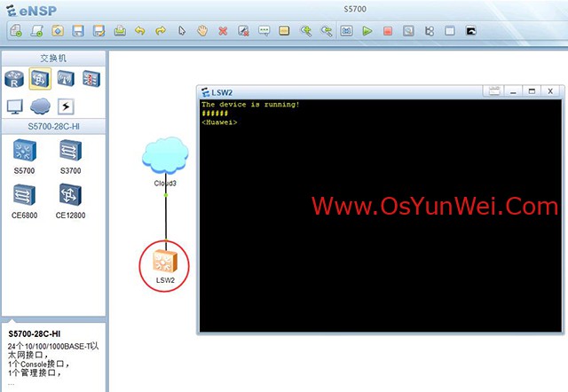Maximize the LSW2 console window
The image size is (568, 392).
pyautogui.click(x=532, y=91)
